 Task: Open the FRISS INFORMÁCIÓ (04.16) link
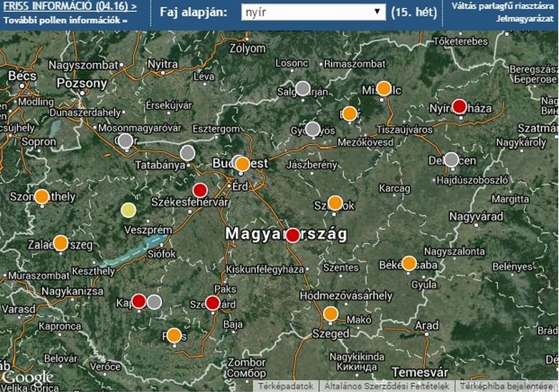point(69,6)
